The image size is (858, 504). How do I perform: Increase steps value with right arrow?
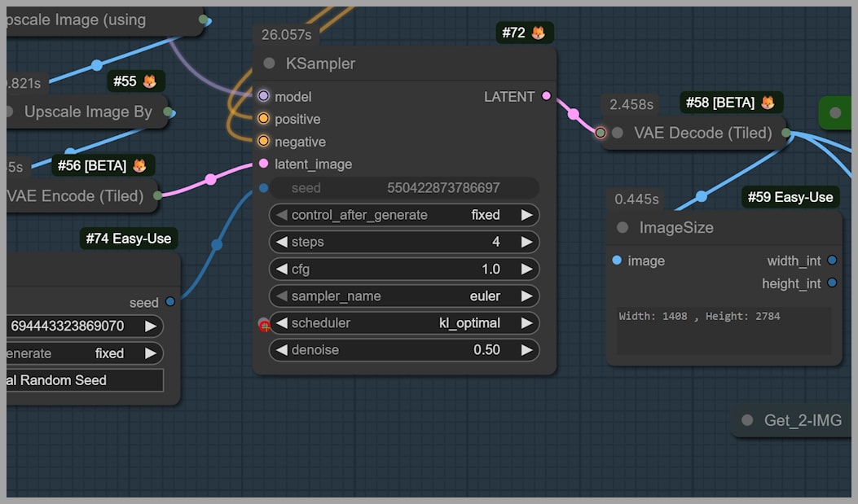click(x=527, y=242)
